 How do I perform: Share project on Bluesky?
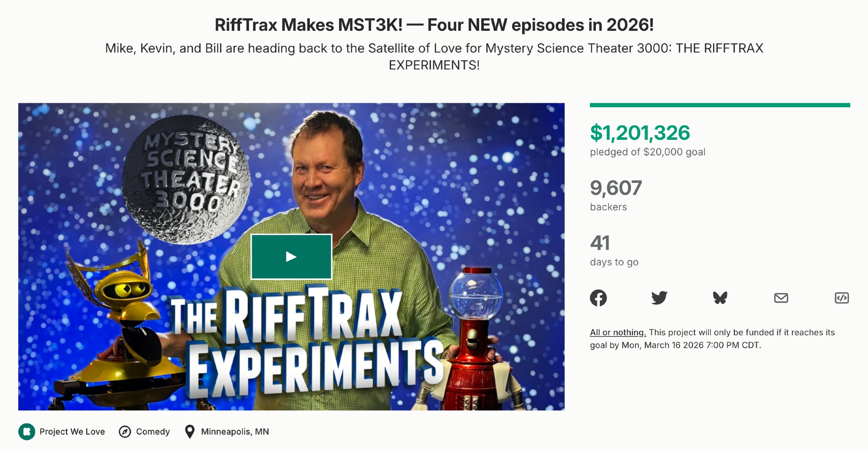pos(720,298)
